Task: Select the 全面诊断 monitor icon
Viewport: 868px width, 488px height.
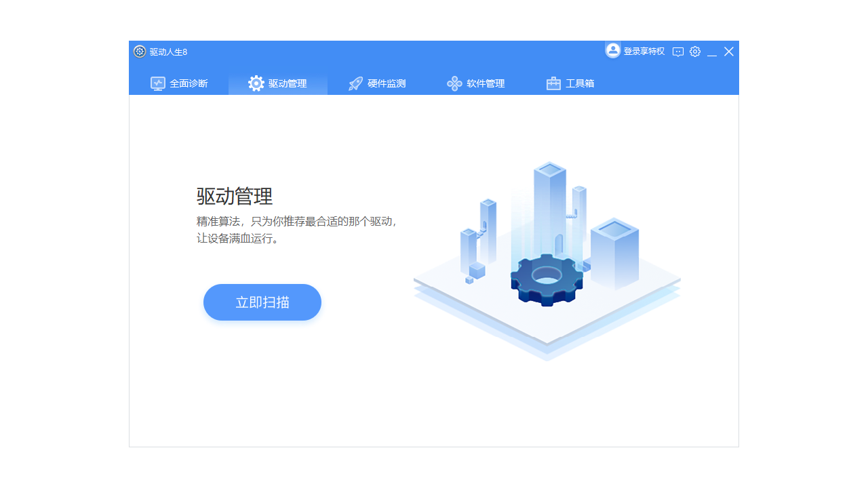Action: 157,83
